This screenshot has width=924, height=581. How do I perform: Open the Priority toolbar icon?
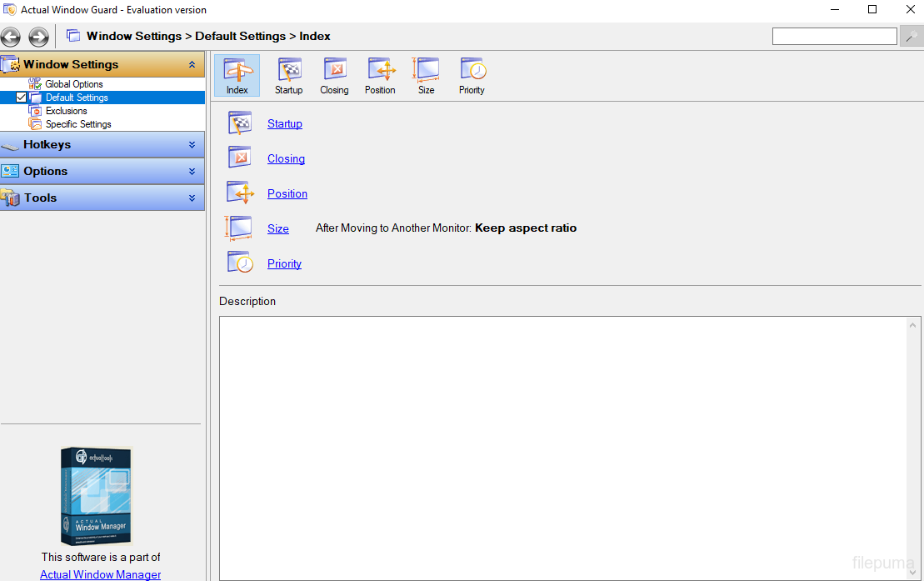tap(472, 76)
